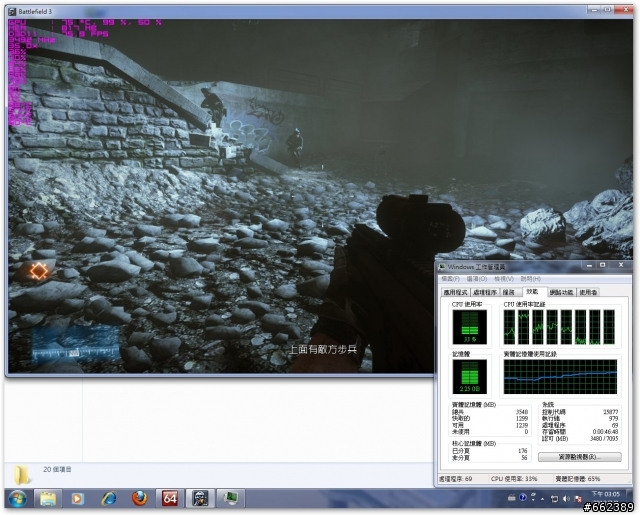Switch to the 應用程式 tab
Screen dimensions: 640x515
(456, 292)
